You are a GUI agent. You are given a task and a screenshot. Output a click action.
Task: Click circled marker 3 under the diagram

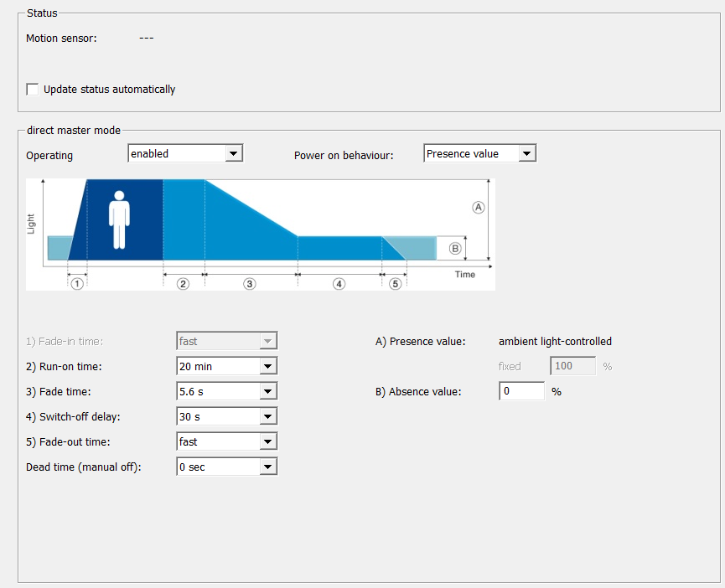pos(249,284)
